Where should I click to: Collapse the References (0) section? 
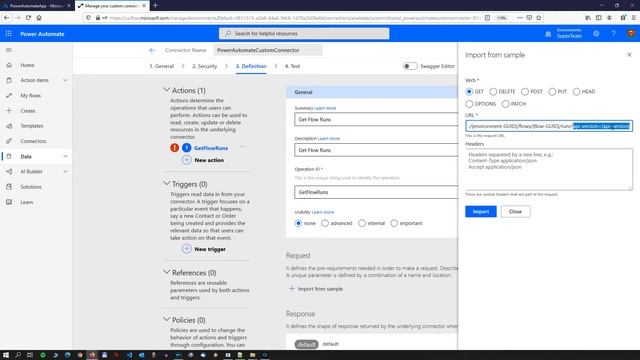click(x=167, y=271)
